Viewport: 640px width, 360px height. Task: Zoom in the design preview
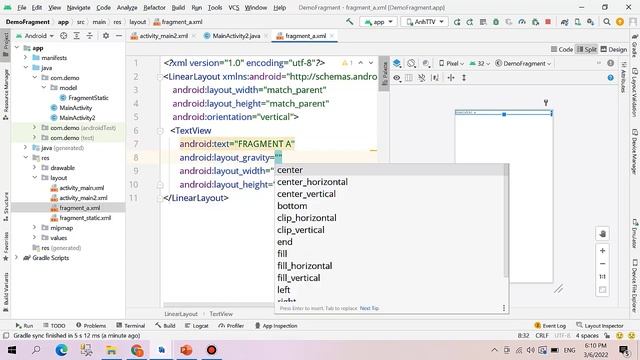[x=602, y=251]
